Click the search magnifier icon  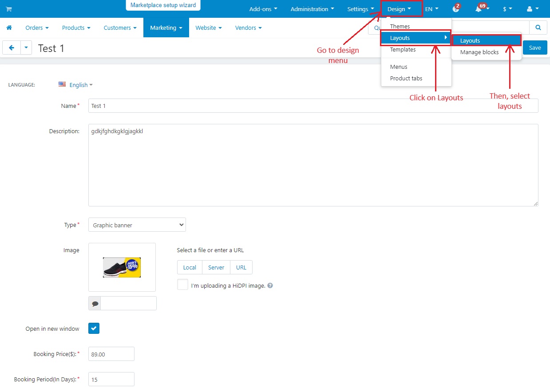pos(538,28)
